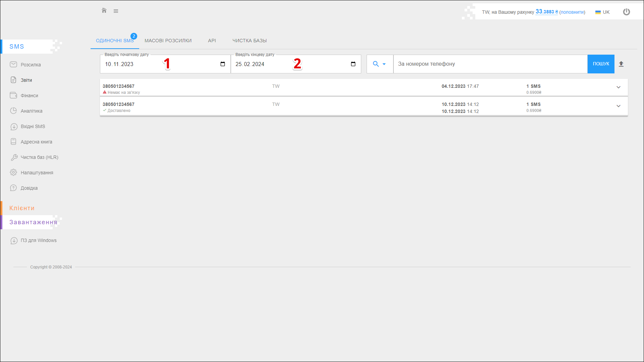Click the поповнити top-up link
Viewport: 644px width, 362px height.
[x=572, y=12]
